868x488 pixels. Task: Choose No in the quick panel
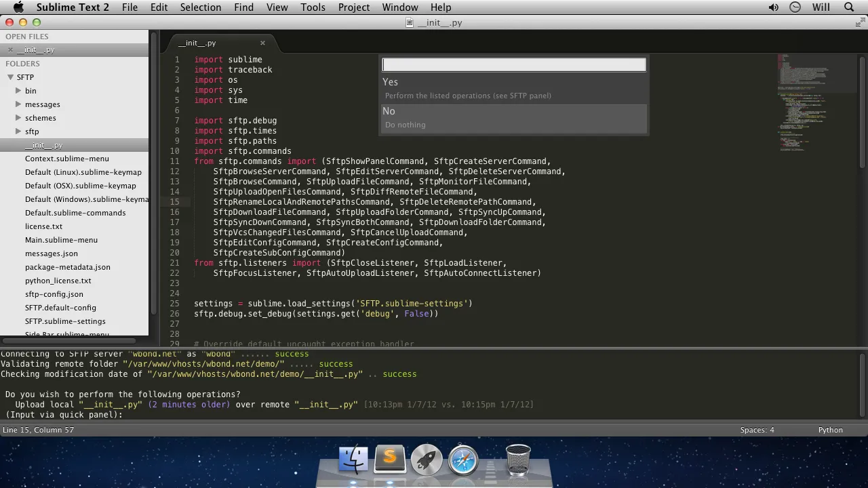(x=513, y=118)
